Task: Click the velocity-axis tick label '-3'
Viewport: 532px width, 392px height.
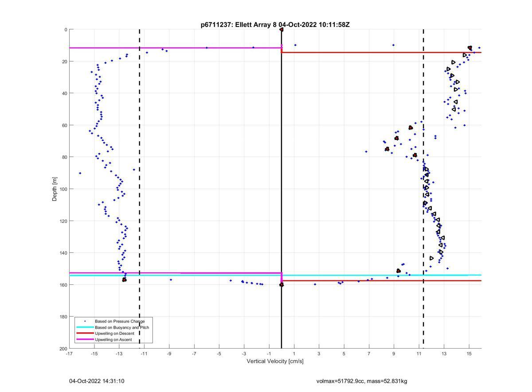Action: pyautogui.click(x=244, y=354)
